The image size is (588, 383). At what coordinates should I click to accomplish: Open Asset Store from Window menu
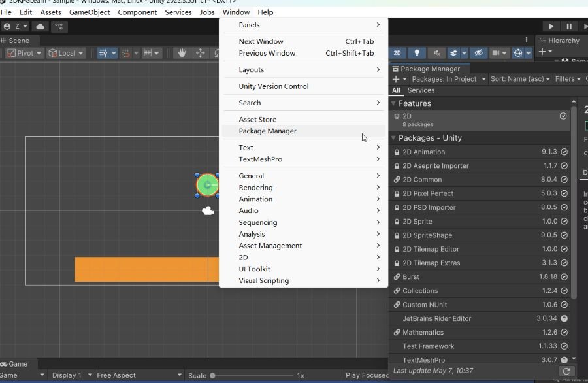[303, 120]
